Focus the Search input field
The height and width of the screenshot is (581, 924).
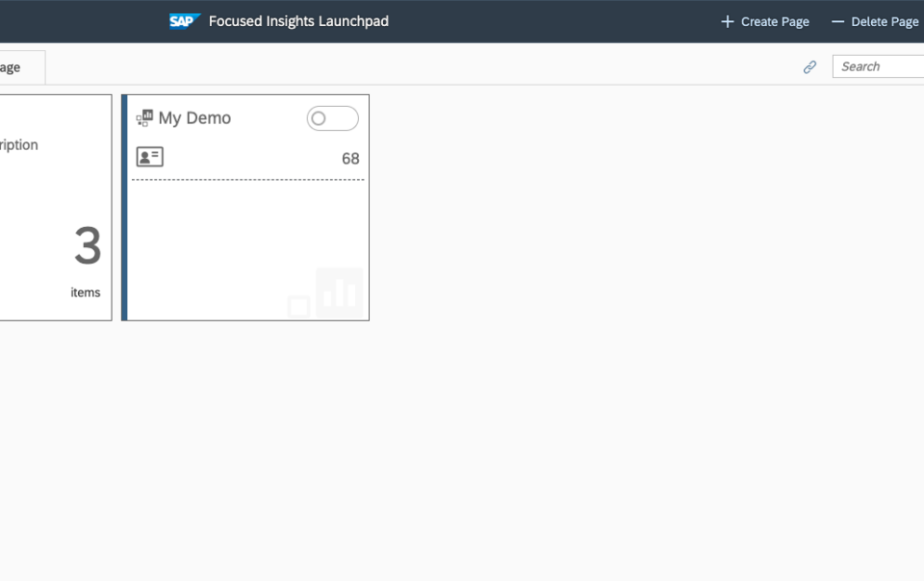click(878, 66)
